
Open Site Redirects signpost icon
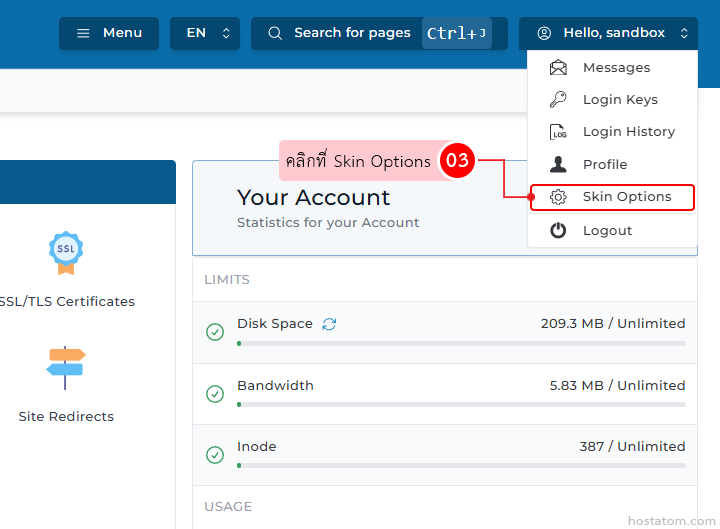66,368
